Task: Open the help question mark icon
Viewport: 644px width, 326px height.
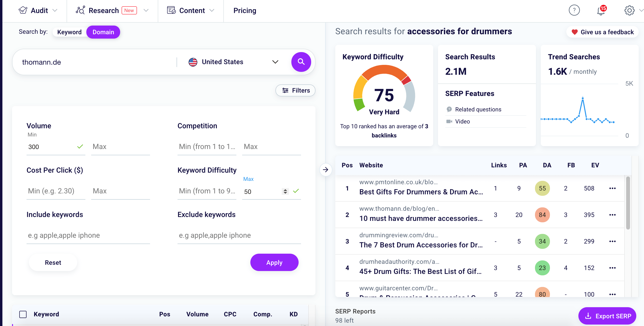Action: [574, 10]
